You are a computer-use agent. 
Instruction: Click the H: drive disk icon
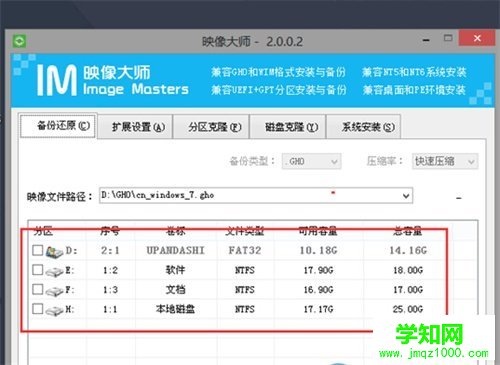pyautogui.click(x=54, y=310)
